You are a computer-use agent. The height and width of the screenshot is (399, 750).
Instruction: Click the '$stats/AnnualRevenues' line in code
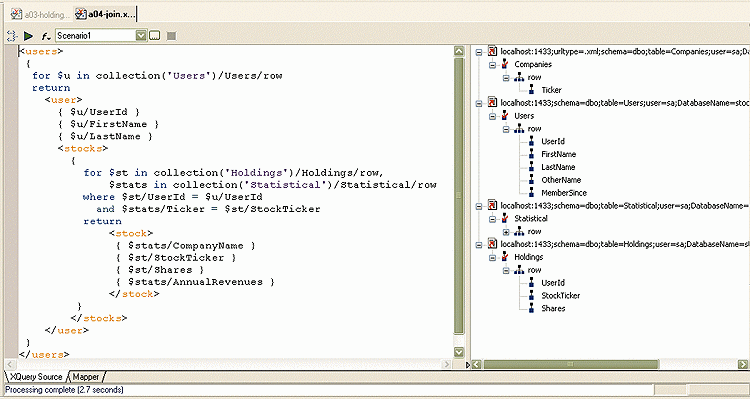[195, 282]
